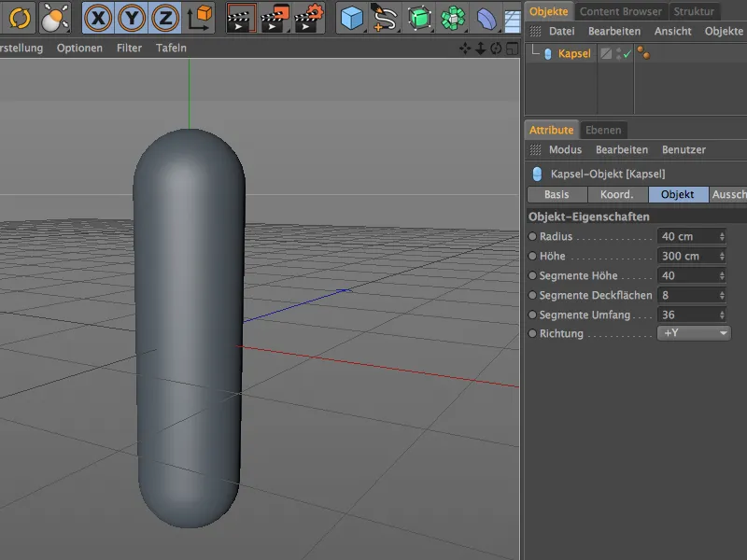Open Bearbeiten menu in object manager

(x=614, y=32)
